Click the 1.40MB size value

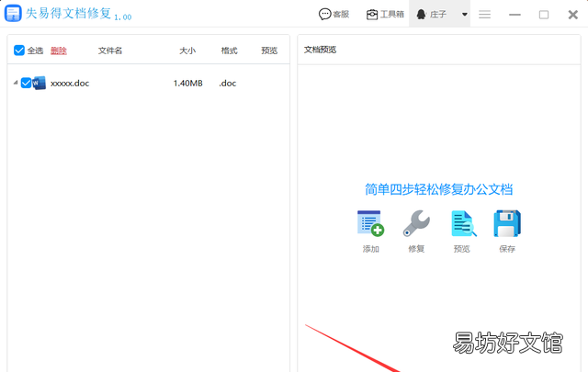(187, 84)
